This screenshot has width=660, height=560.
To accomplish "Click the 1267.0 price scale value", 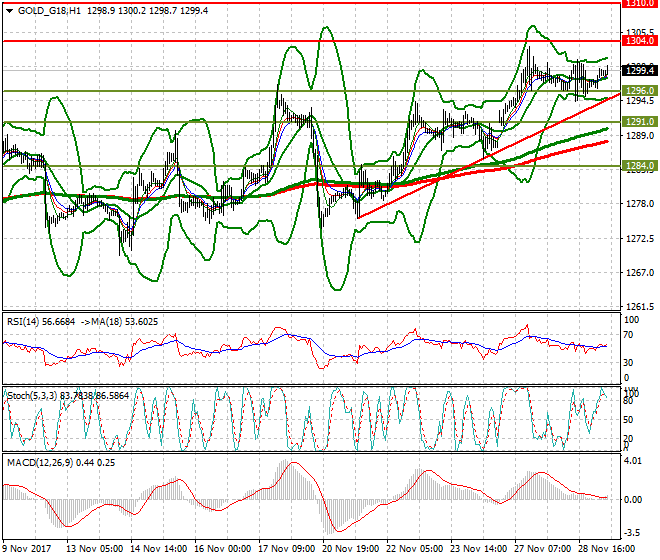I will pos(640,273).
